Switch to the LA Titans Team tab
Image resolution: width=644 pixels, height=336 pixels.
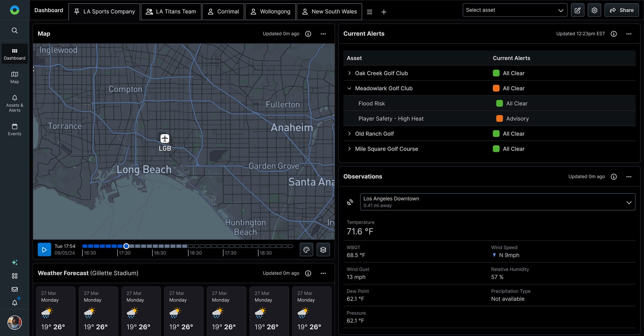click(x=171, y=12)
